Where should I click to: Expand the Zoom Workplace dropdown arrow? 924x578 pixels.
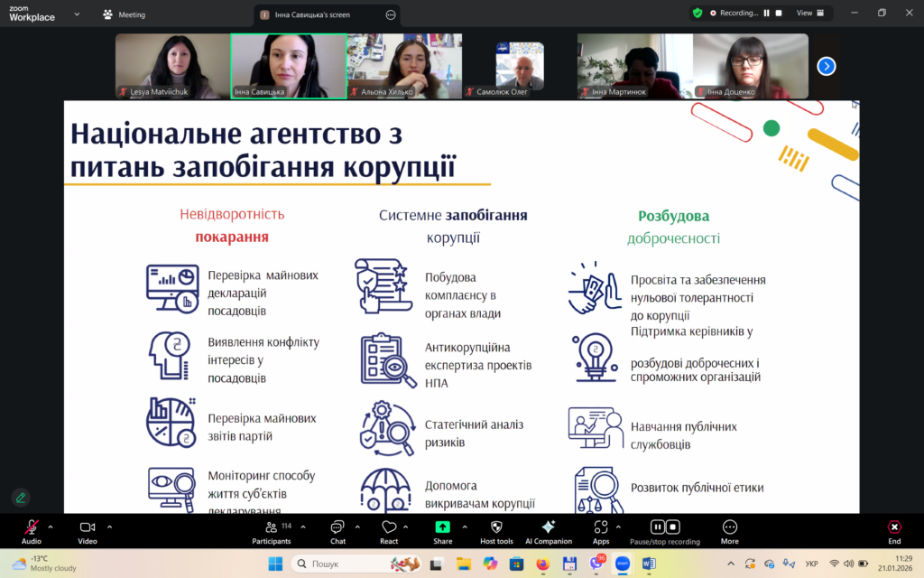[x=77, y=14]
